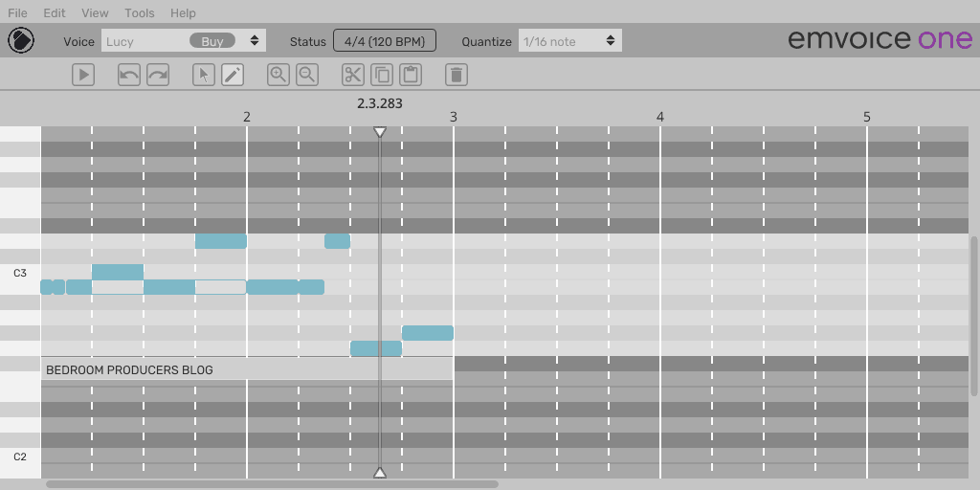Click the Paste clipboard icon
The height and width of the screenshot is (490, 980).
pos(410,75)
